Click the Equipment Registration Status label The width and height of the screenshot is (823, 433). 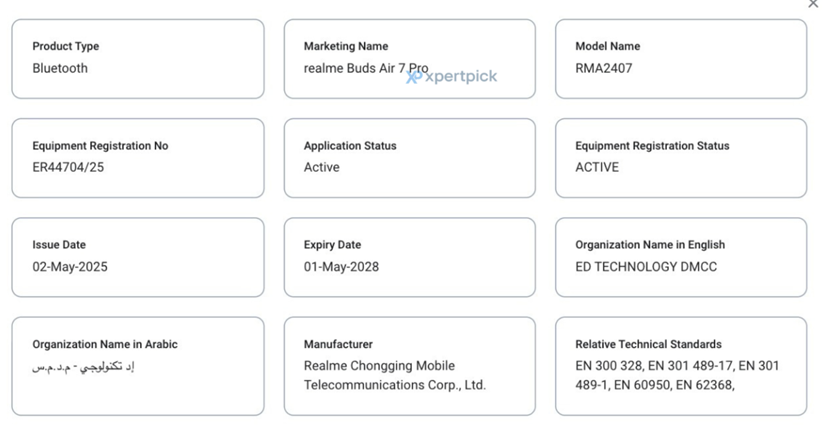tap(652, 146)
